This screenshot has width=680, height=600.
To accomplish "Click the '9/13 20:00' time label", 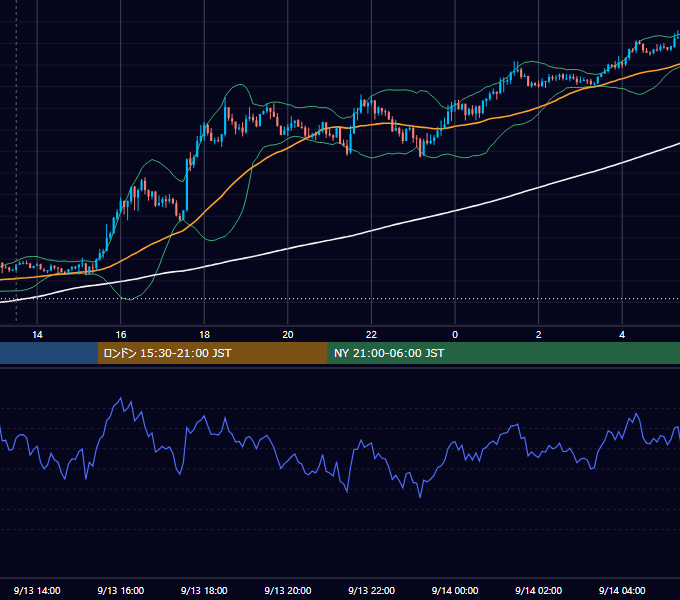I will pos(288,590).
